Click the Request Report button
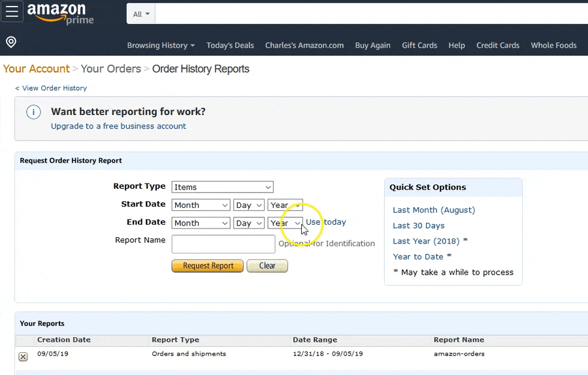Viewport: 588px width, 375px height. tap(208, 266)
